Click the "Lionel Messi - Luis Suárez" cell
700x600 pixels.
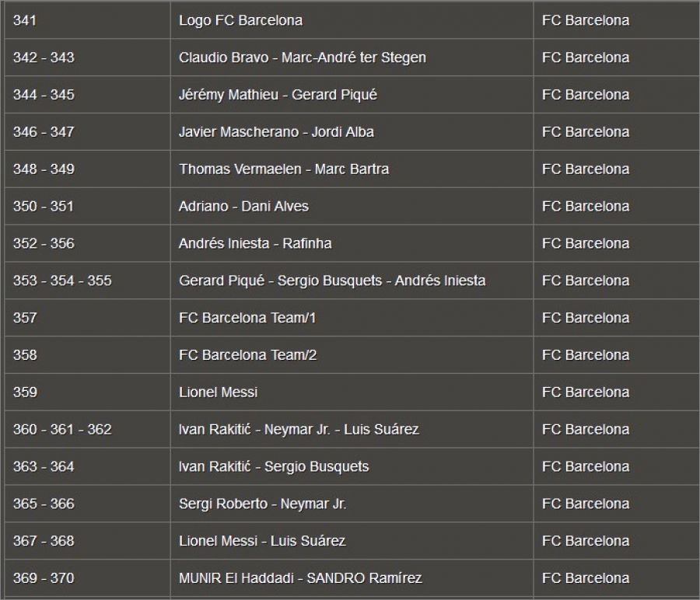point(262,541)
